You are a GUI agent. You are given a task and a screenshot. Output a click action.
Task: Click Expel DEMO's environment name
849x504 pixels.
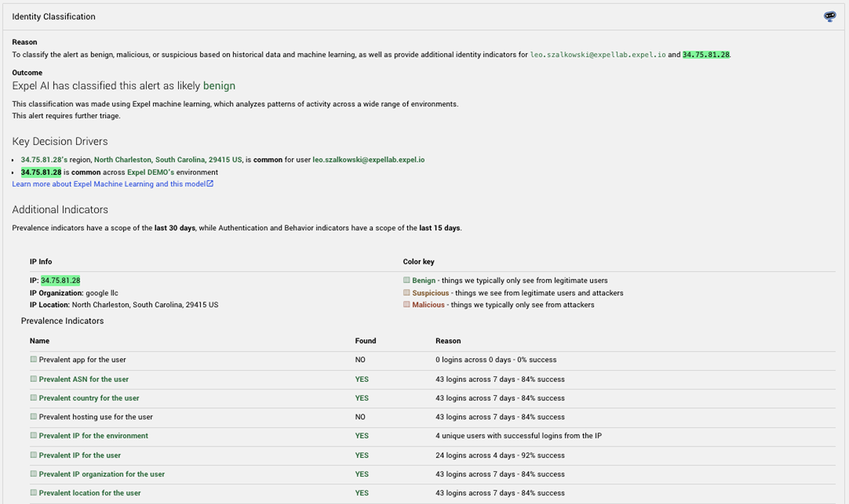click(151, 172)
